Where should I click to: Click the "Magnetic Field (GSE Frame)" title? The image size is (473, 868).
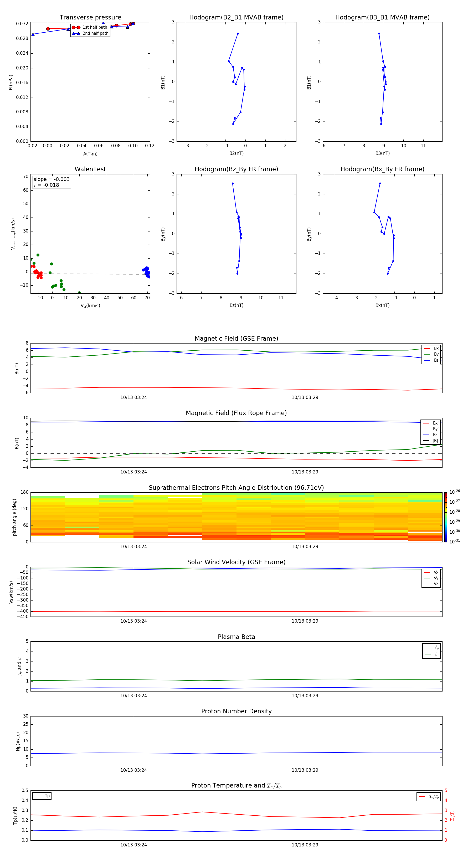pos(236,339)
